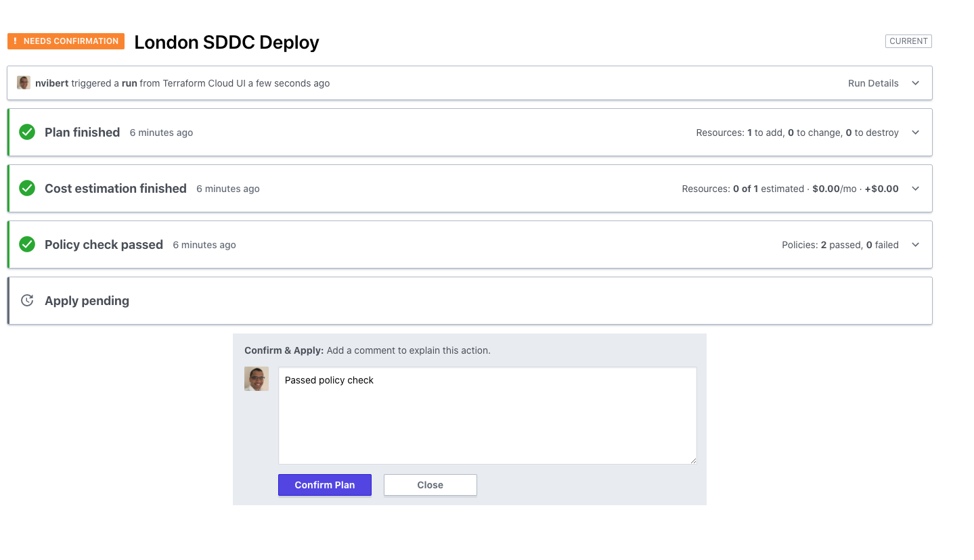Click the Needs Confirmation status badge
This screenshot has height=560, width=974.
(x=66, y=41)
